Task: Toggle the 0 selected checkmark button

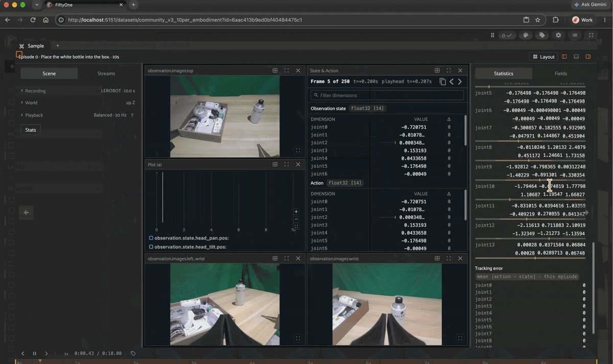Action: click(x=507, y=35)
